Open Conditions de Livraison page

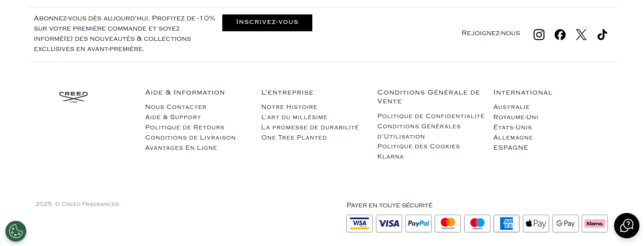190,137
